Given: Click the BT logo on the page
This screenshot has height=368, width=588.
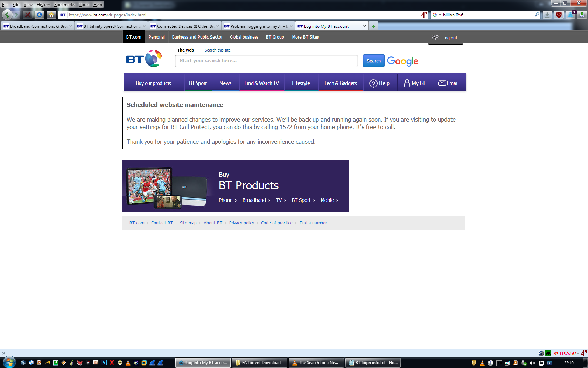Looking at the screenshot, I should tap(144, 59).
